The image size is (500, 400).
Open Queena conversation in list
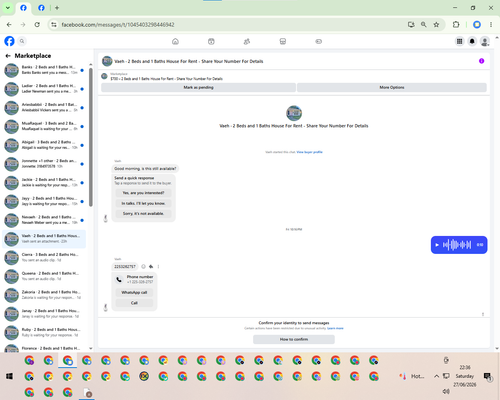pos(44,276)
